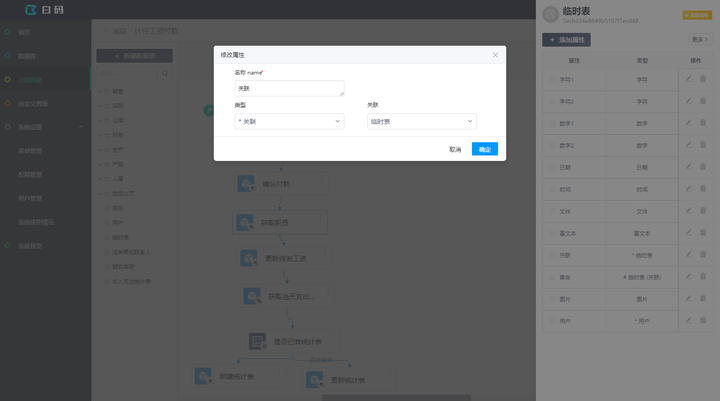Click the 名称 name input field
Screen dimensions: 720x401
289,89
